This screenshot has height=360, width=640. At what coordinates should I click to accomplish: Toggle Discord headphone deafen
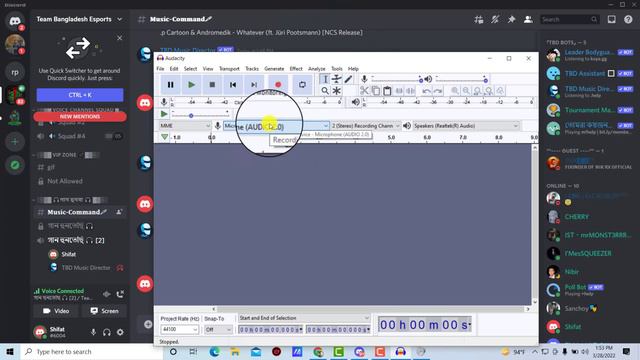pyautogui.click(x=107, y=332)
